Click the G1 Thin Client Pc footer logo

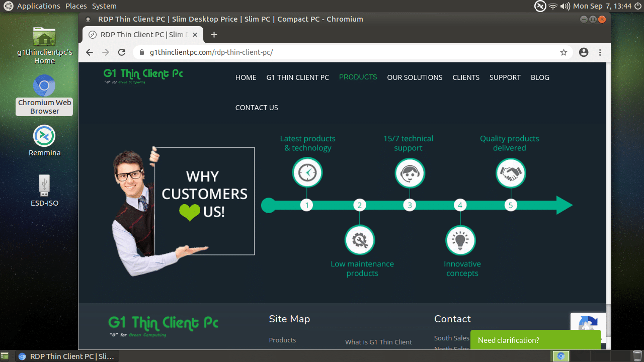click(x=163, y=326)
